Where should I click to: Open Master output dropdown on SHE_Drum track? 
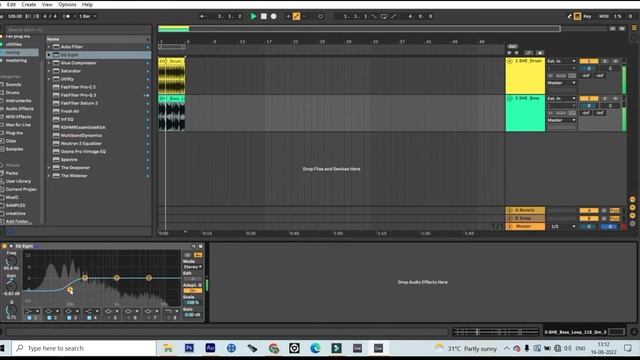click(x=561, y=83)
